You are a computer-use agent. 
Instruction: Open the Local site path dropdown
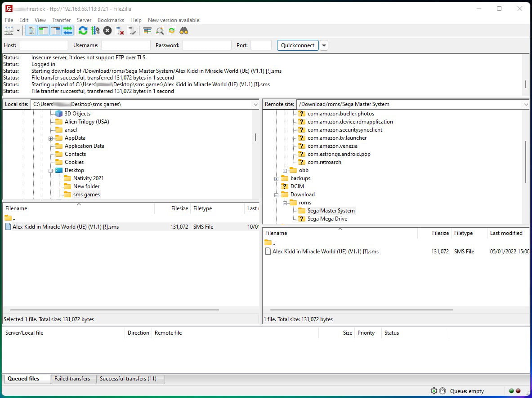pos(256,104)
